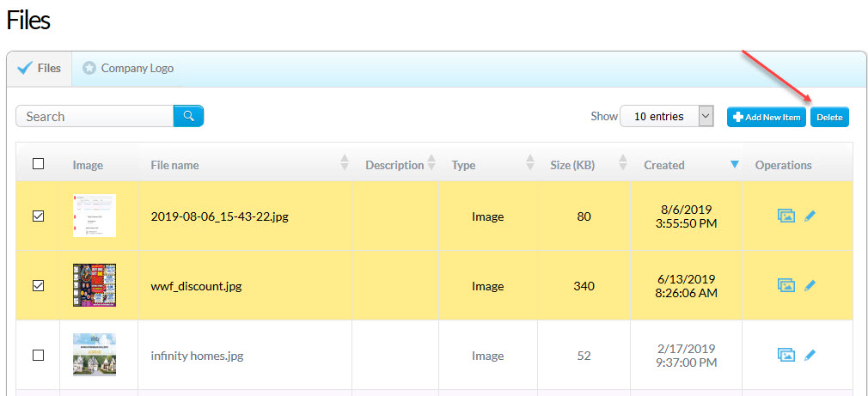
Task: Open thumbnail of wwf_discount.jpg
Action: (95, 285)
